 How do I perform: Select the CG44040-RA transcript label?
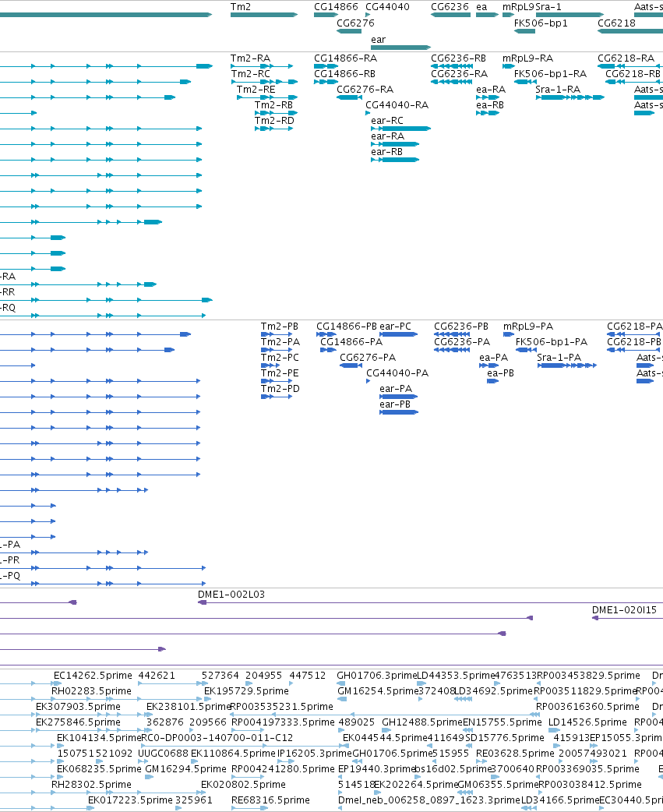[x=397, y=104]
